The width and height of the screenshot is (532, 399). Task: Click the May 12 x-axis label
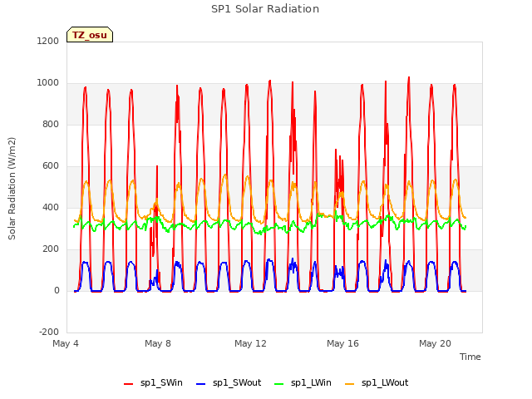(250, 343)
